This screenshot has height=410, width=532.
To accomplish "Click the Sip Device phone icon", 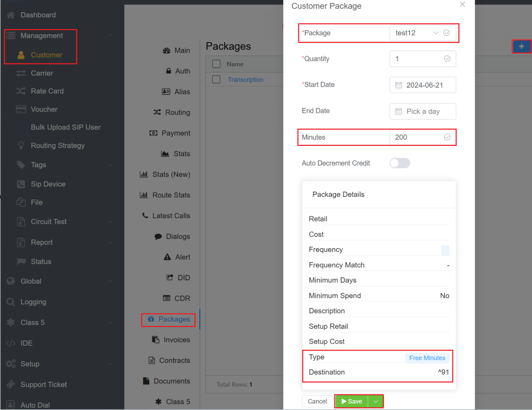I will [x=21, y=184].
